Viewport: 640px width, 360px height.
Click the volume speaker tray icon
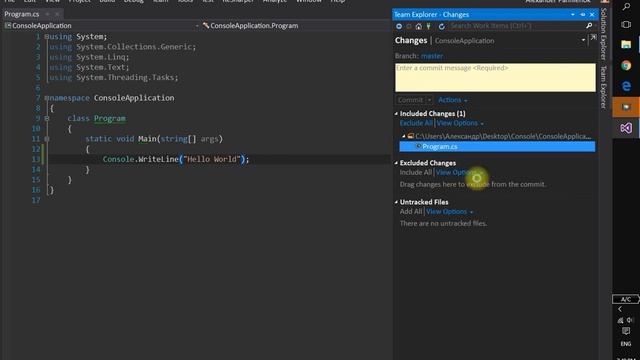coord(630,320)
